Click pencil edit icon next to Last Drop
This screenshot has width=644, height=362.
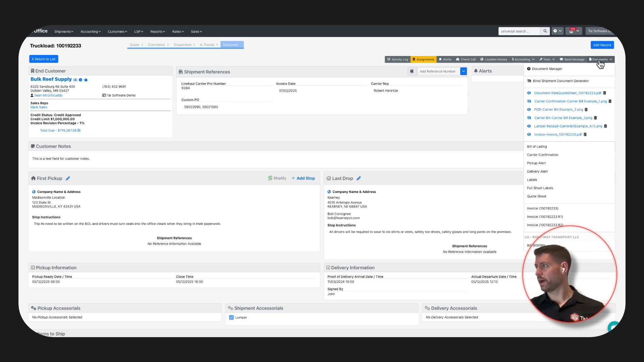pyautogui.click(x=359, y=178)
